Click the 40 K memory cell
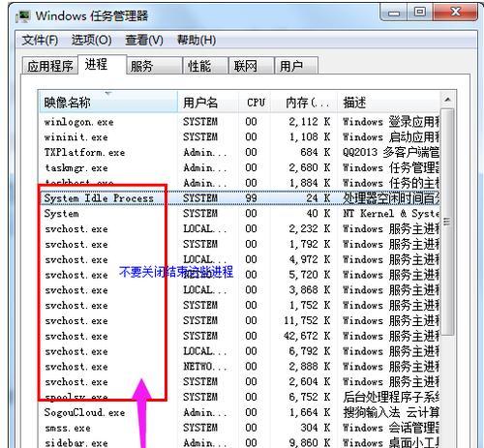 click(x=318, y=214)
